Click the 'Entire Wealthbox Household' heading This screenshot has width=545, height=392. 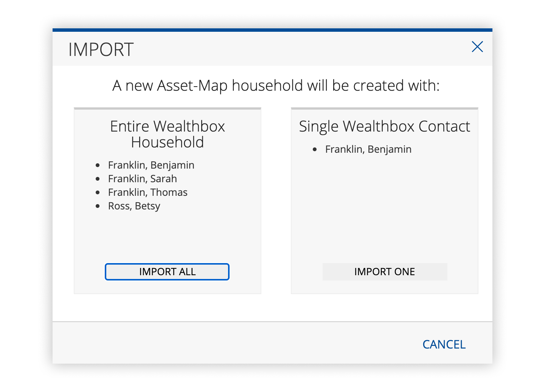coord(168,134)
